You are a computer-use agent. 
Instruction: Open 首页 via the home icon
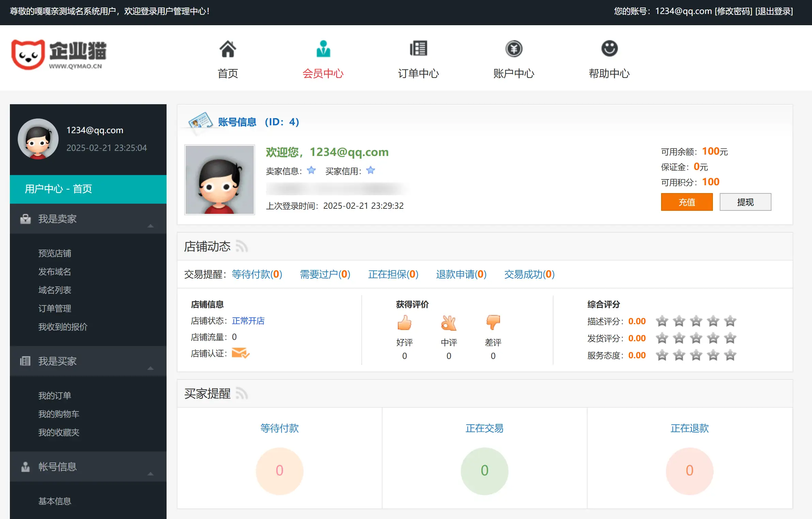click(x=227, y=49)
